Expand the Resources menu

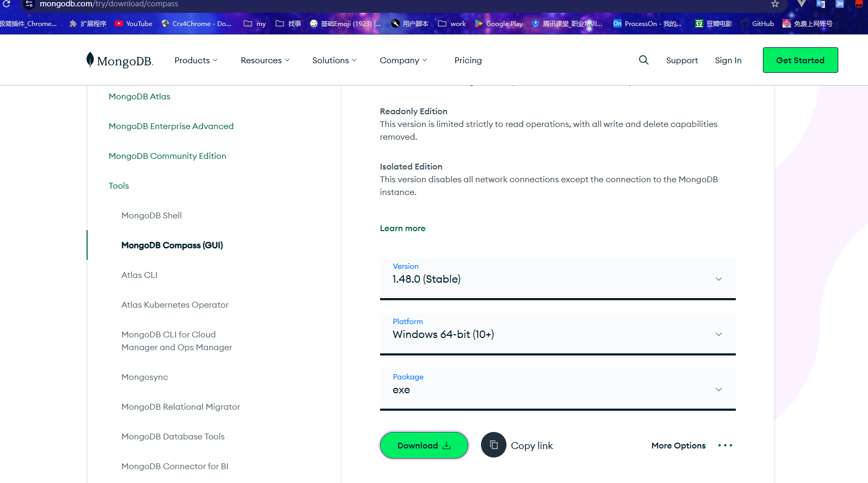click(x=265, y=60)
